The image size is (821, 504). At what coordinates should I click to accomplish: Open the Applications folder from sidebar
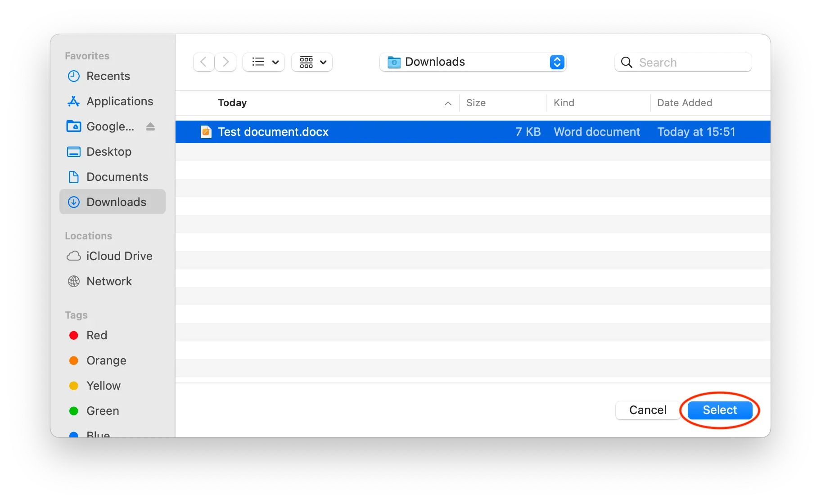(119, 101)
